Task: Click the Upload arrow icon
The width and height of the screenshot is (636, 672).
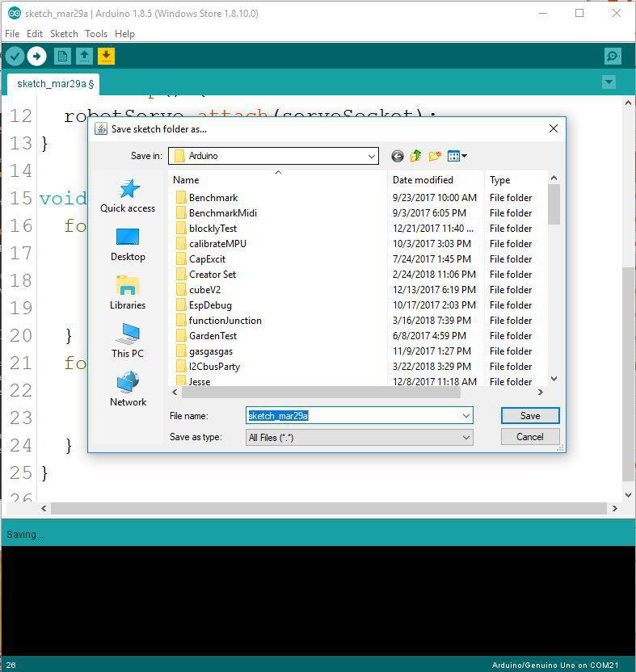Action: pyautogui.click(x=37, y=57)
